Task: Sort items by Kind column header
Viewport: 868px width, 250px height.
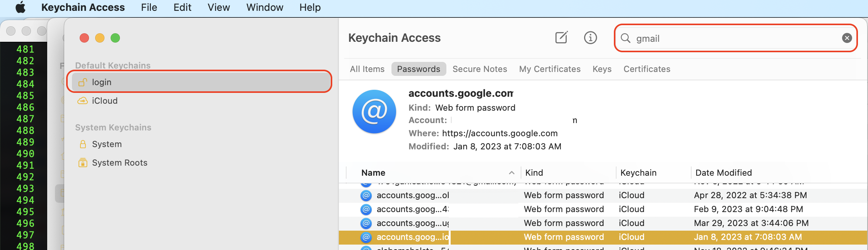Action: click(534, 173)
